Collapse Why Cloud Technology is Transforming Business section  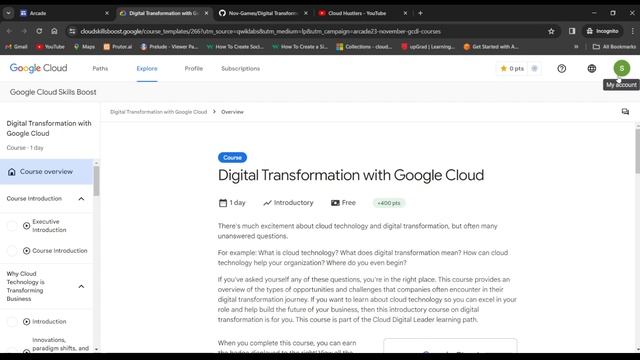tap(81, 286)
